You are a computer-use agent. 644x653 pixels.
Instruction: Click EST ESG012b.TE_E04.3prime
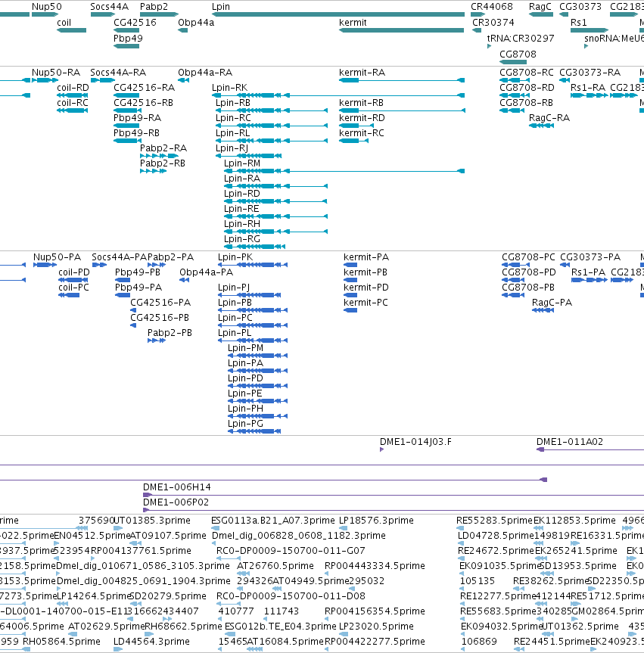click(x=280, y=627)
